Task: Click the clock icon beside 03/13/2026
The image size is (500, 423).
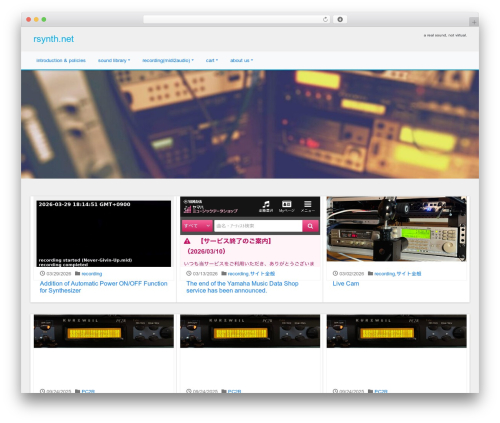Action: [x=189, y=273]
